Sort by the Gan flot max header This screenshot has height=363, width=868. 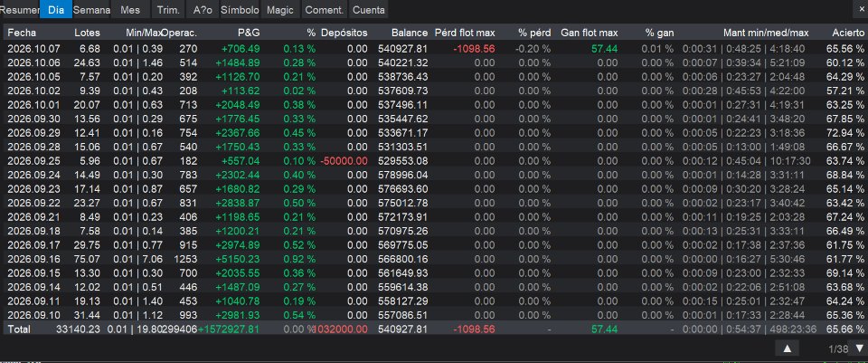point(589,33)
